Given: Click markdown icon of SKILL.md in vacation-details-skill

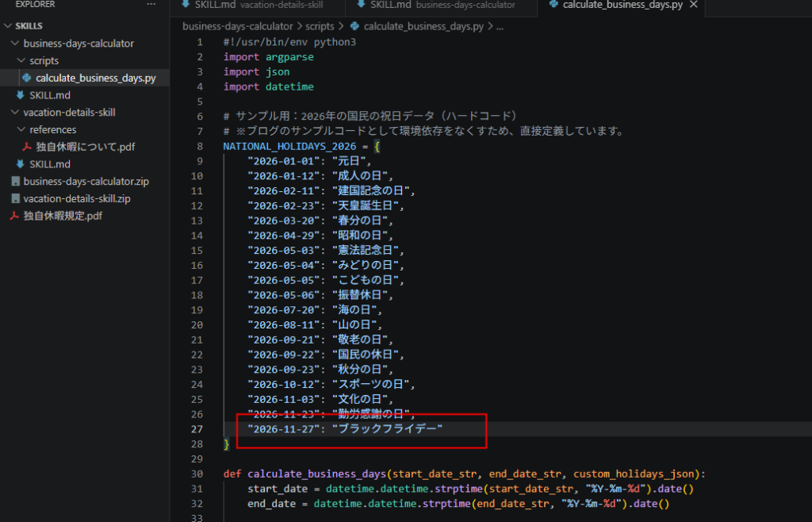Looking at the screenshot, I should (x=20, y=164).
